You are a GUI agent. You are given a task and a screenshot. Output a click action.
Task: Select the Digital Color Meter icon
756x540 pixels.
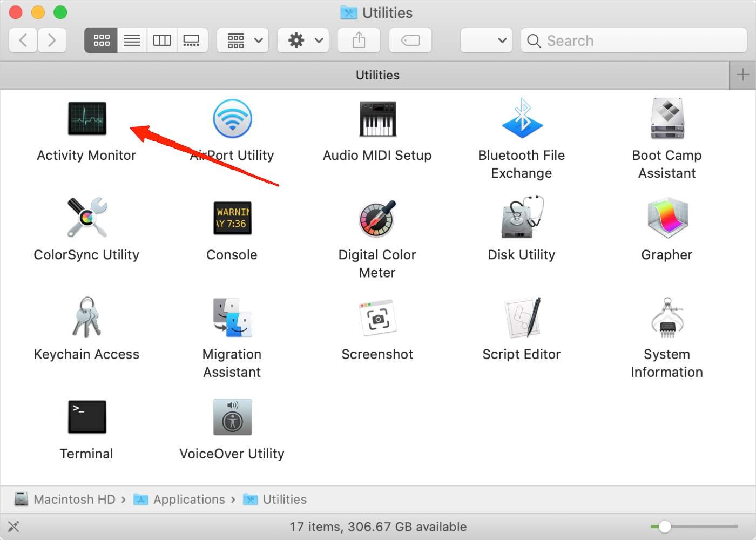[x=377, y=218]
